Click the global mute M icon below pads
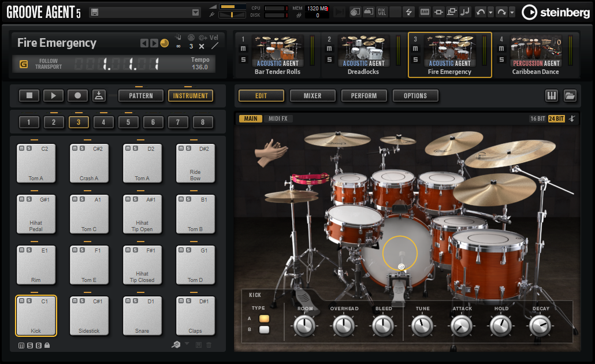595x364 pixels. [21, 346]
